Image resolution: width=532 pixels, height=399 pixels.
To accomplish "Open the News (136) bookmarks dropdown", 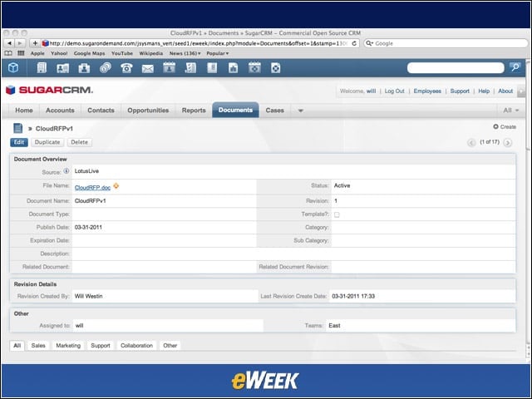I will tap(185, 53).
